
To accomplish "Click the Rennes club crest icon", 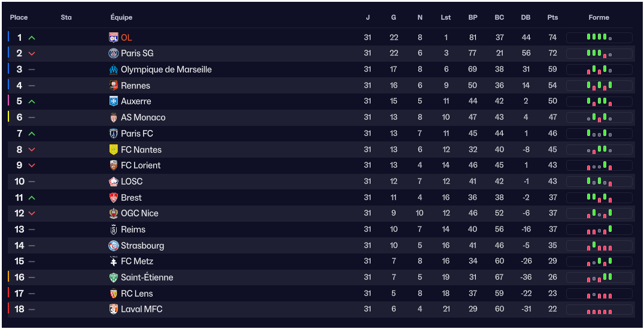I will [114, 86].
